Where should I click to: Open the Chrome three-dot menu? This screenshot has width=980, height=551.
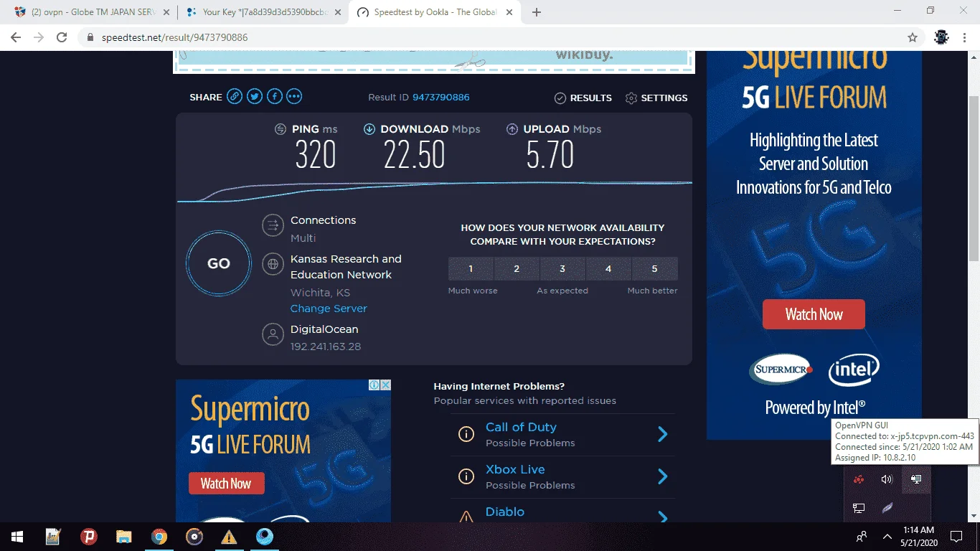click(x=965, y=37)
